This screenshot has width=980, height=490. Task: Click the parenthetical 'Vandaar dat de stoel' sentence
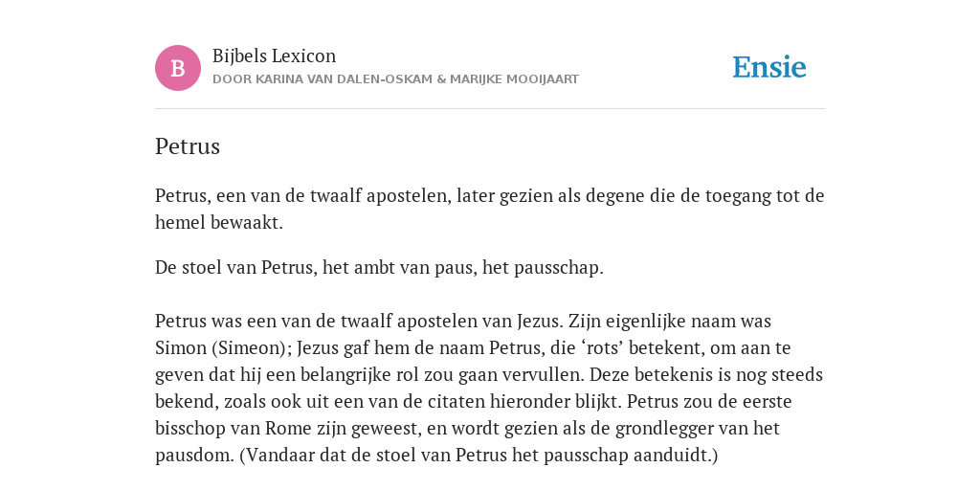(479, 456)
